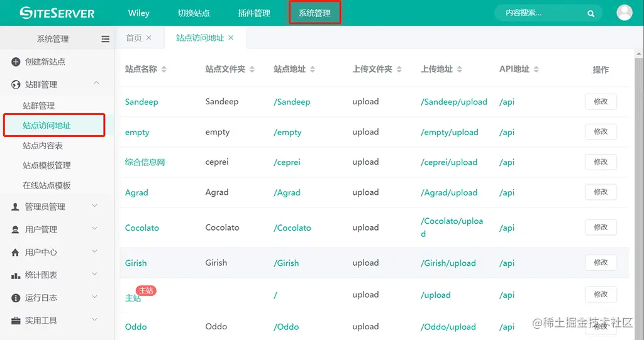Toggle the sidebar collapse hamburger icon
644x340 pixels.
106,39
